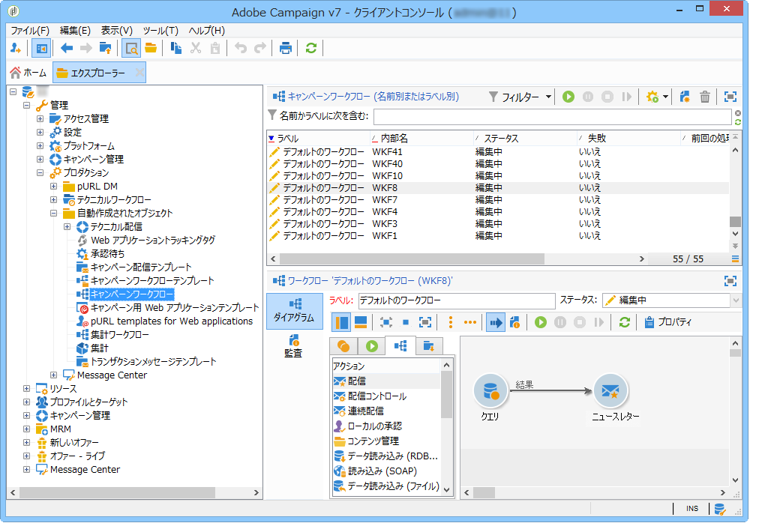
Task: Collapse the プロダクション tree node
Action: pos(40,172)
